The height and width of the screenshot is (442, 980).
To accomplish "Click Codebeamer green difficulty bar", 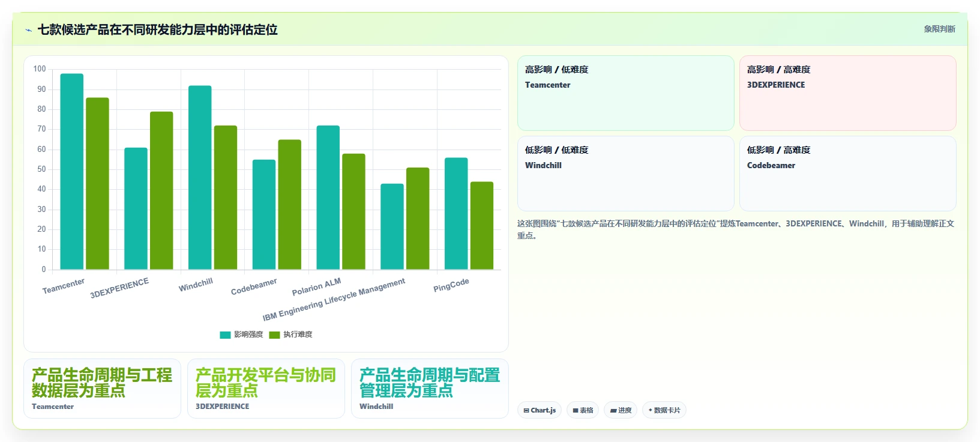I will coord(290,205).
